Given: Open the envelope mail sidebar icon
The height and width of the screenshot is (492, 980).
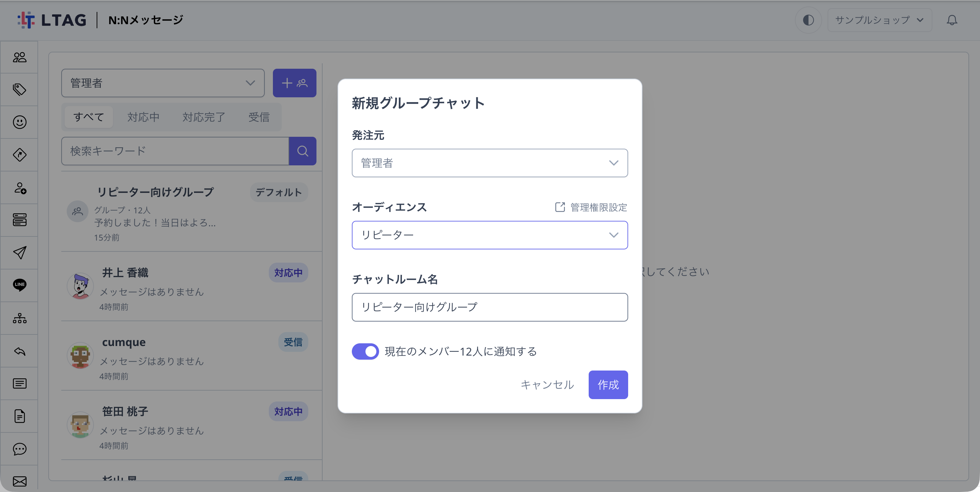Looking at the screenshot, I should [x=19, y=481].
